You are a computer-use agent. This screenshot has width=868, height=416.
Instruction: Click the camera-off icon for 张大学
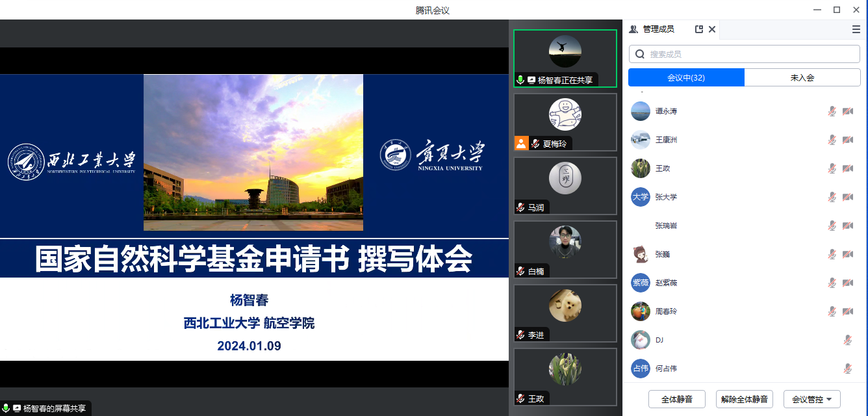[x=847, y=197]
